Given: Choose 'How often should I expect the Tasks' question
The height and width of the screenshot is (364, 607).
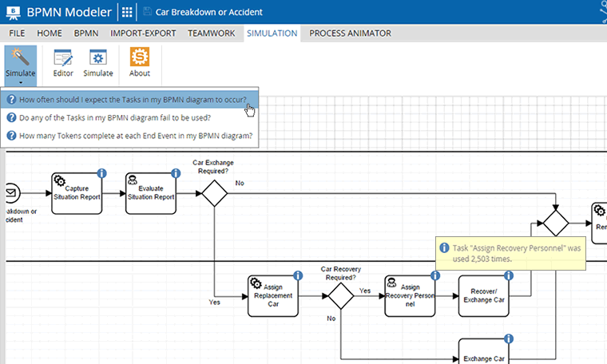Looking at the screenshot, I should pyautogui.click(x=129, y=100).
